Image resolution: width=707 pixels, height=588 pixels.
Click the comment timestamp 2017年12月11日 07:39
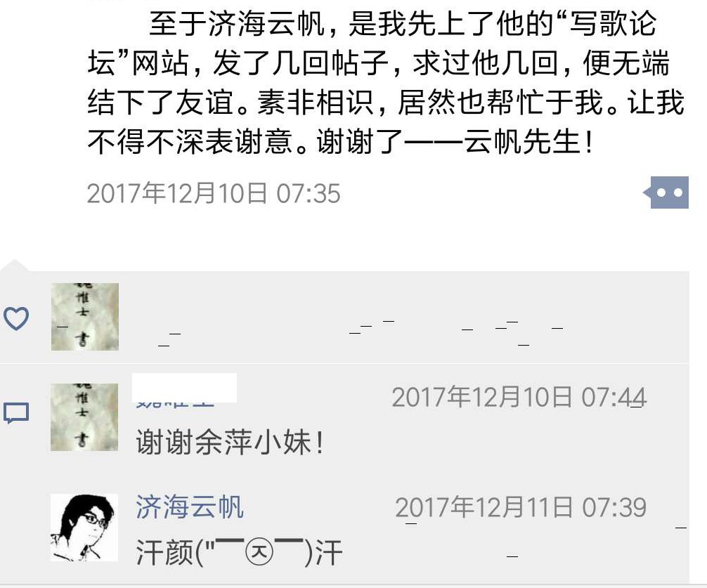521,507
